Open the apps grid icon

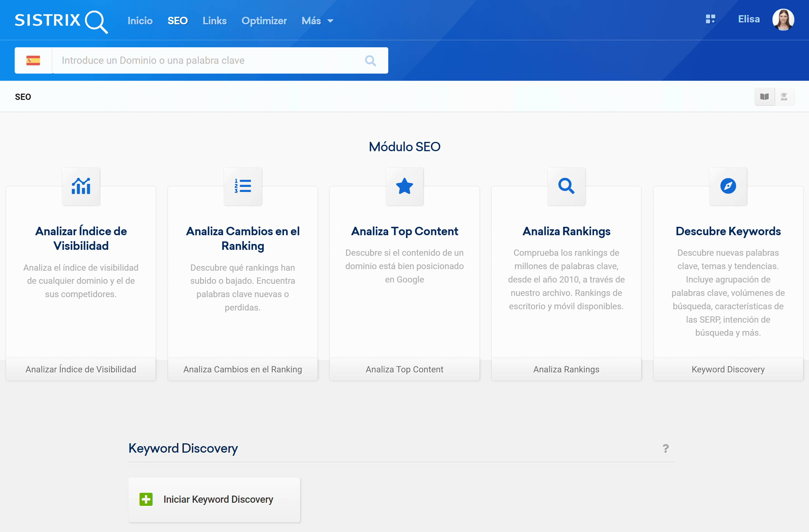pos(710,19)
